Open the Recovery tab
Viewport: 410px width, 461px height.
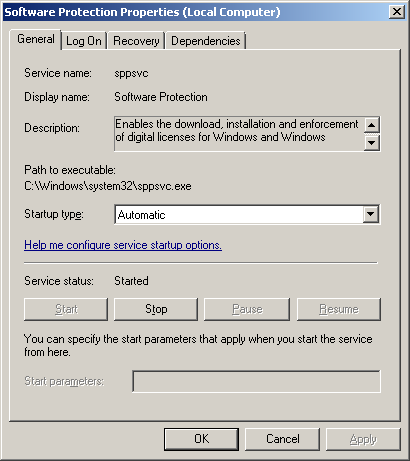136,41
